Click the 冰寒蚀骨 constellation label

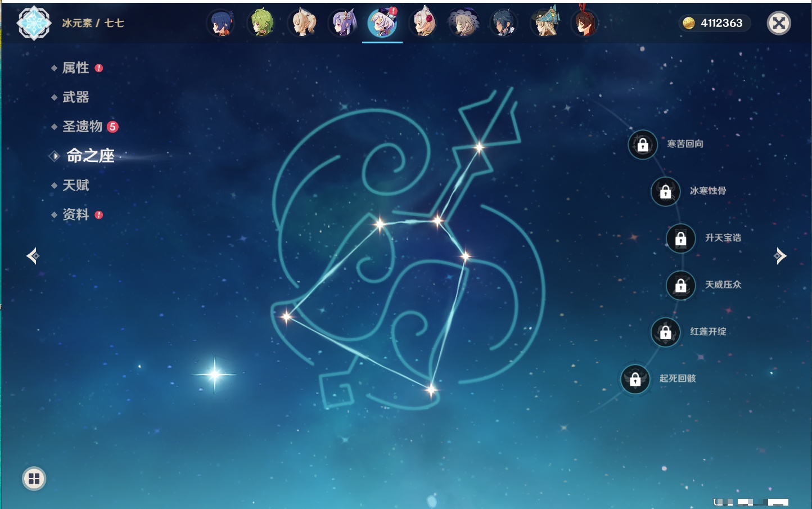coord(708,191)
